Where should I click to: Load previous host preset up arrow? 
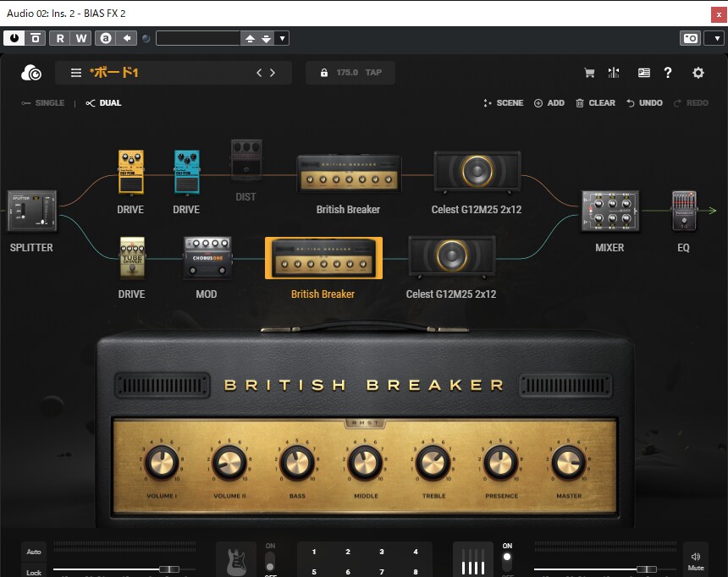tap(250, 38)
